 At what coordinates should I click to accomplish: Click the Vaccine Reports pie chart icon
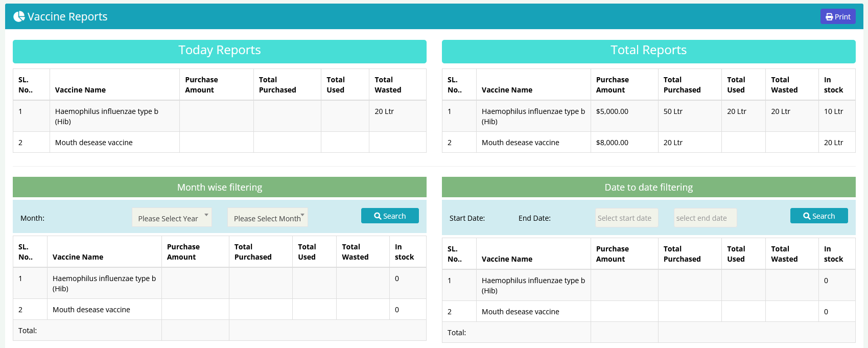[x=19, y=17]
